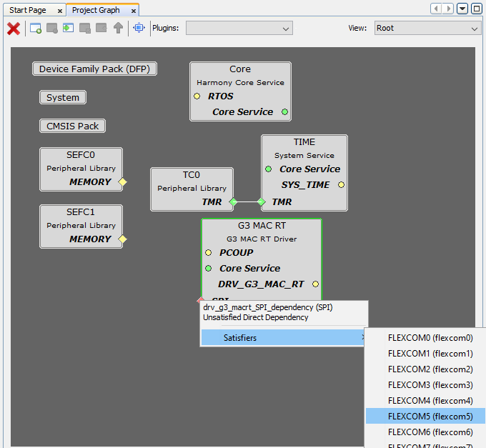Select the Project Graph tab
This screenshot has height=448, width=486.
pos(96,10)
